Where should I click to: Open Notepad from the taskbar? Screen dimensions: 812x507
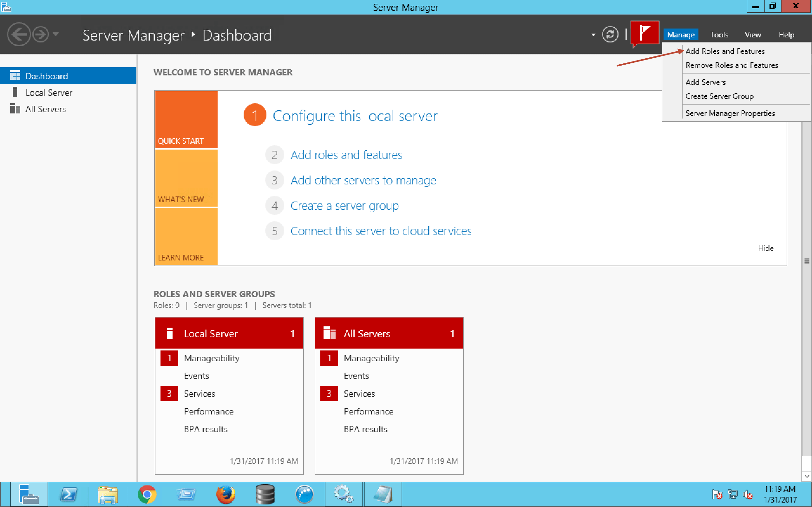383,494
